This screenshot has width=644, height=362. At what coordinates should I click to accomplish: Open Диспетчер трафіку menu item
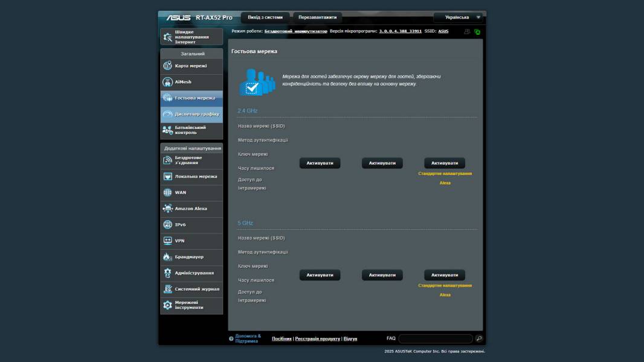(196, 114)
